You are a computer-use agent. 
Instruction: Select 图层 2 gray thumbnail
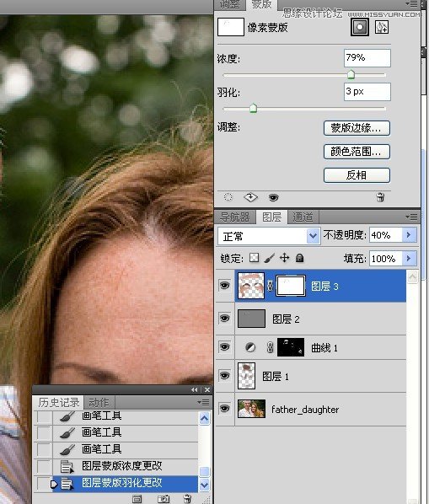coord(252,319)
